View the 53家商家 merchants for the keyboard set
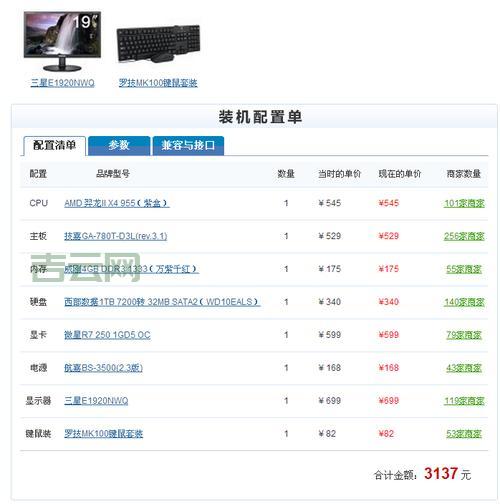This screenshot has width=500, height=504. pos(464,434)
